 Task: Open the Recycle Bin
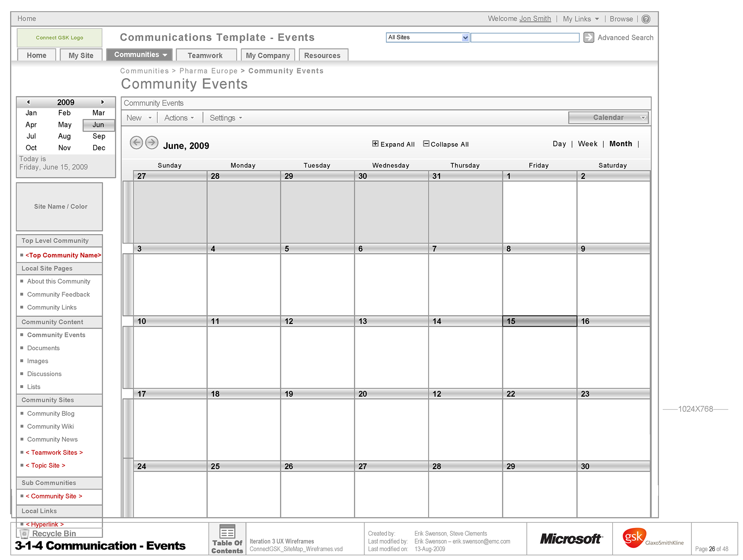54,533
